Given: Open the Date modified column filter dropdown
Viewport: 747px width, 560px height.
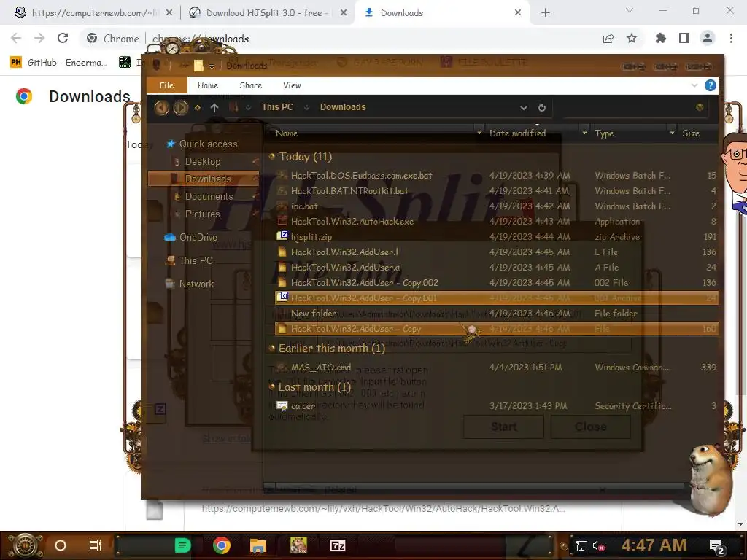Looking at the screenshot, I should pos(584,133).
